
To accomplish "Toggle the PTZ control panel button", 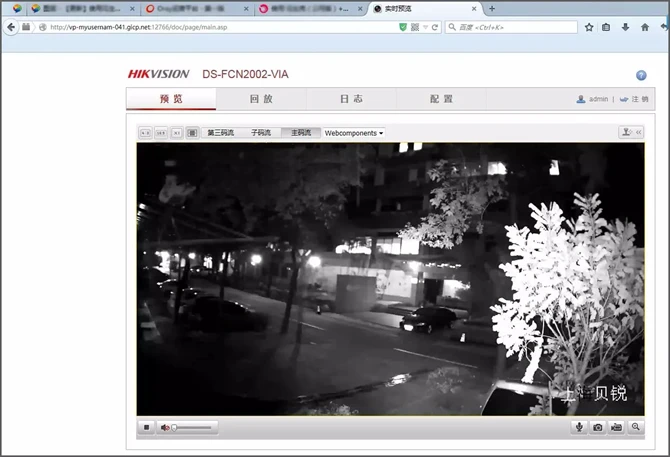I will point(631,132).
